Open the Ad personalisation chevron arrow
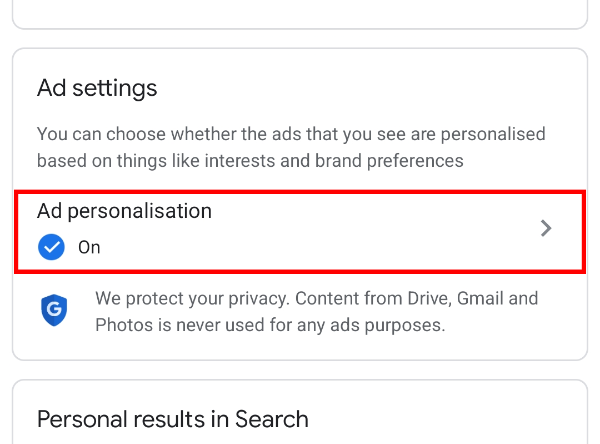 click(546, 228)
